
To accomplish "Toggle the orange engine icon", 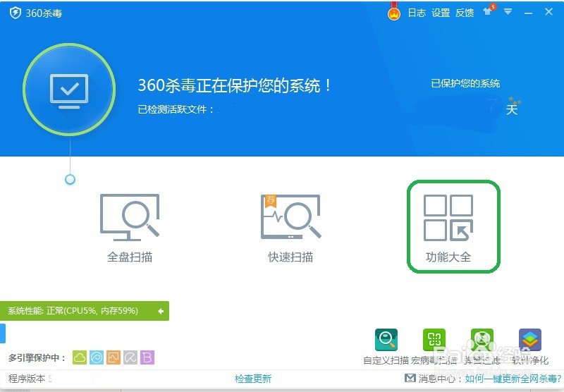I will (114, 357).
